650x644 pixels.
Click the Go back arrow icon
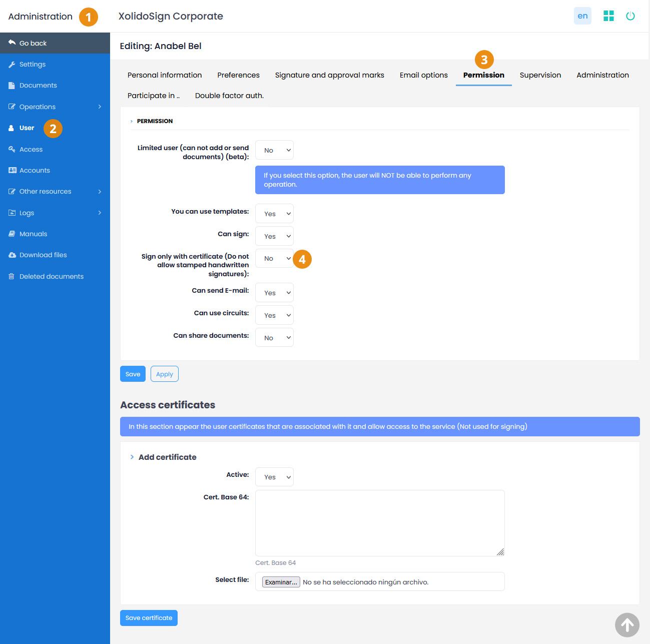click(x=12, y=43)
